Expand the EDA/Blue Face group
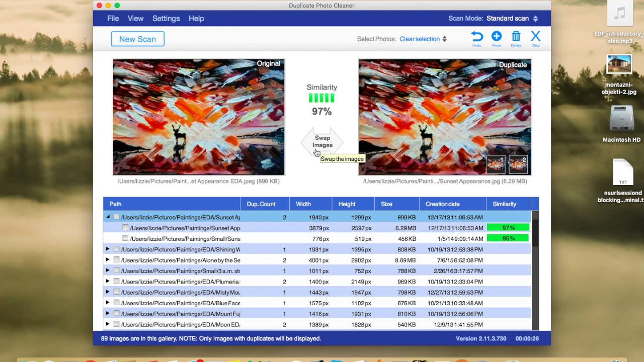 (x=107, y=303)
